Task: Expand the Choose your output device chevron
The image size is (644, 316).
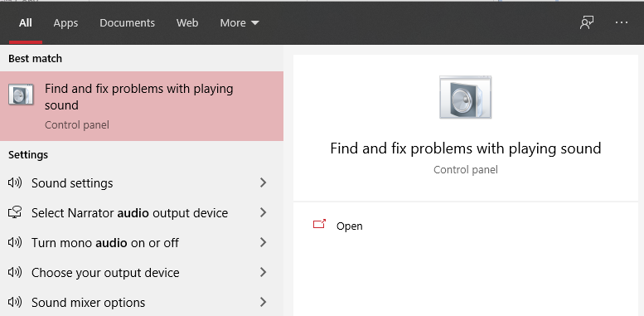Action: click(264, 272)
